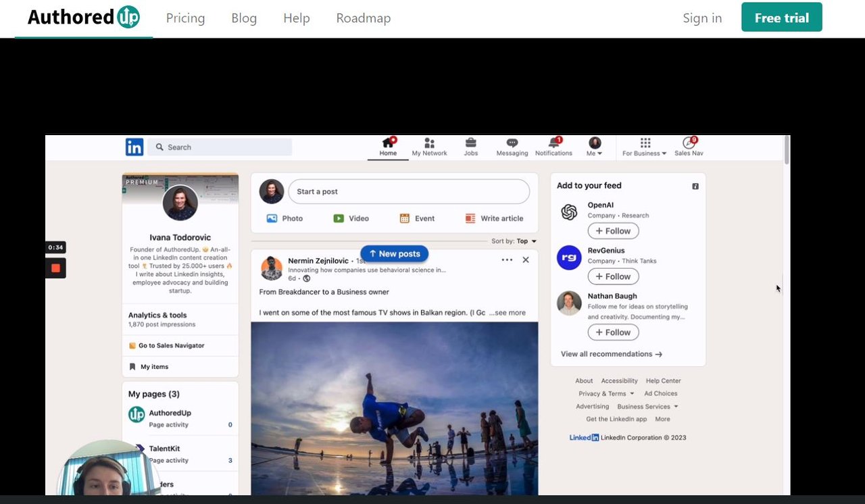Click the New posts button
The width and height of the screenshot is (865, 504).
(x=395, y=254)
